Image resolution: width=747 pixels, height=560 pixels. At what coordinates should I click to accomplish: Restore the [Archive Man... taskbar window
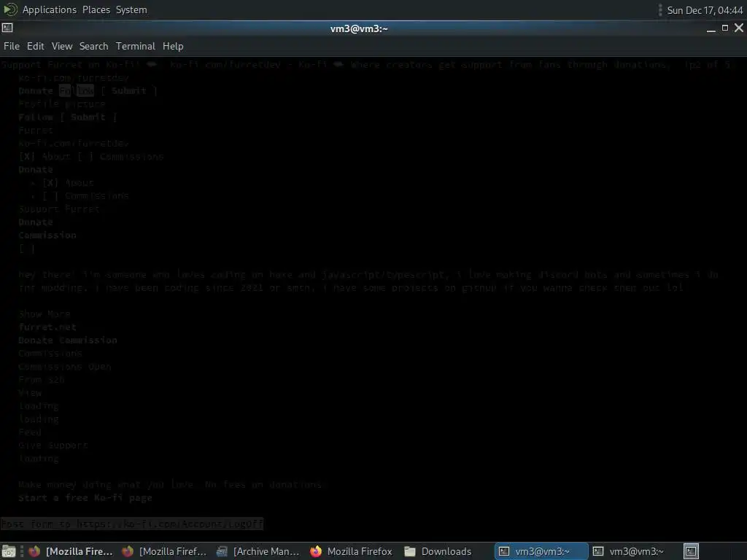coord(258,551)
